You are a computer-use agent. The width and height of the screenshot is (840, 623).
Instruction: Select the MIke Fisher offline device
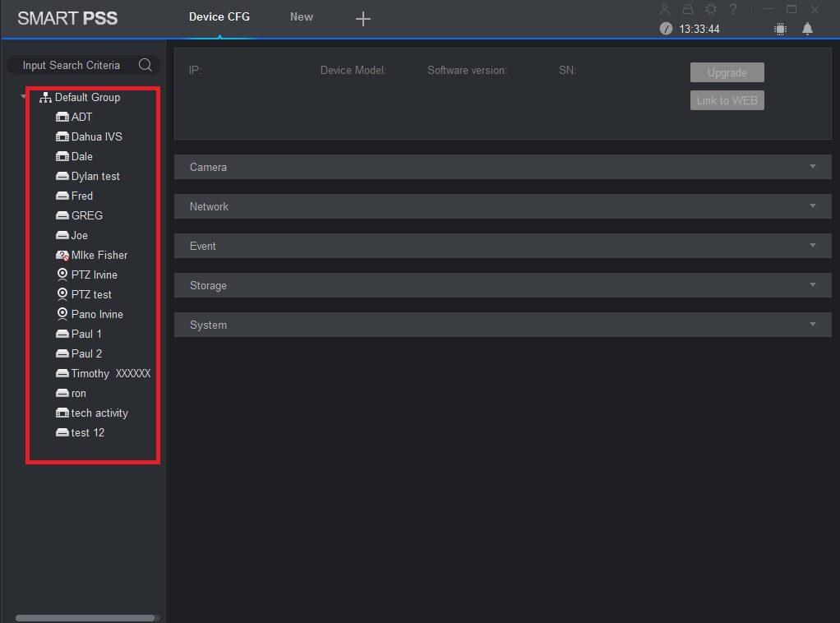click(99, 255)
